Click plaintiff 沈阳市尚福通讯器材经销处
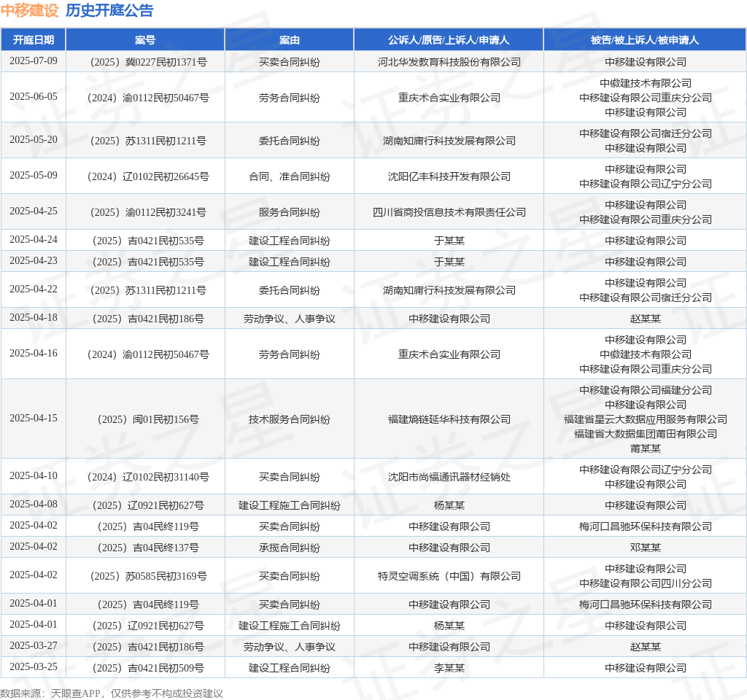This screenshot has height=700, width=747. coord(449,477)
